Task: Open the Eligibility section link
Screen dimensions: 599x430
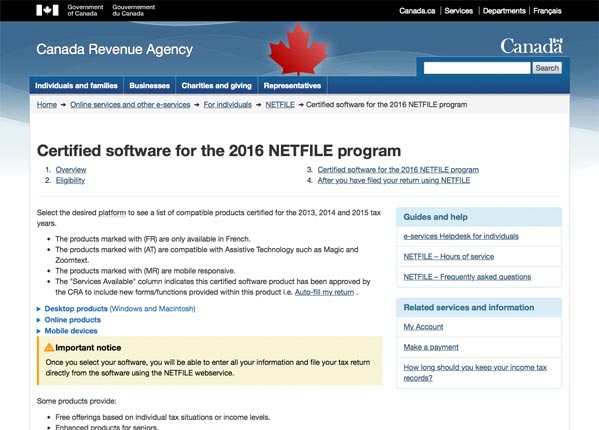Action: coord(70,180)
